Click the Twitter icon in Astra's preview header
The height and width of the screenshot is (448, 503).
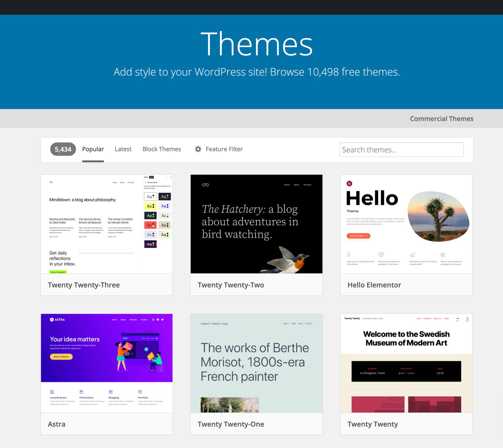coord(162,320)
